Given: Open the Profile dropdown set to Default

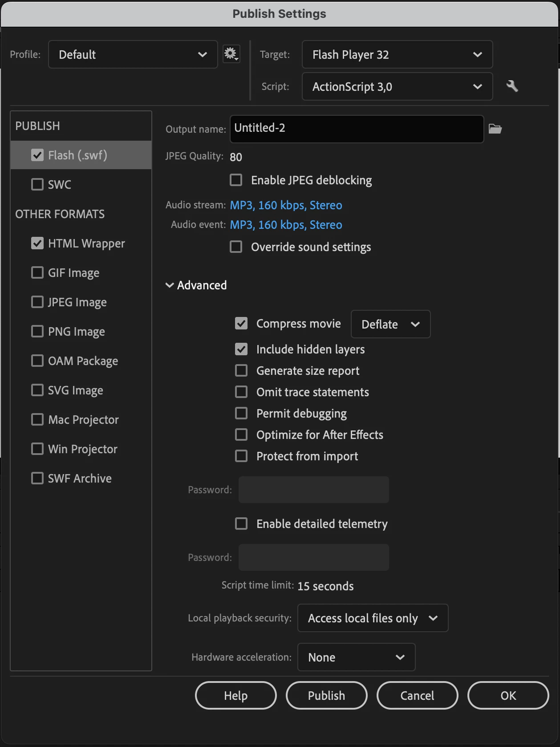Looking at the screenshot, I should [133, 54].
